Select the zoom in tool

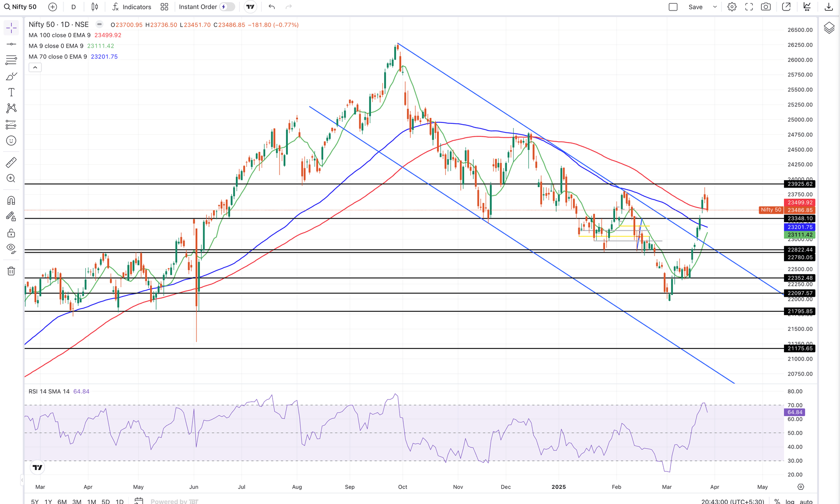pos(11,178)
